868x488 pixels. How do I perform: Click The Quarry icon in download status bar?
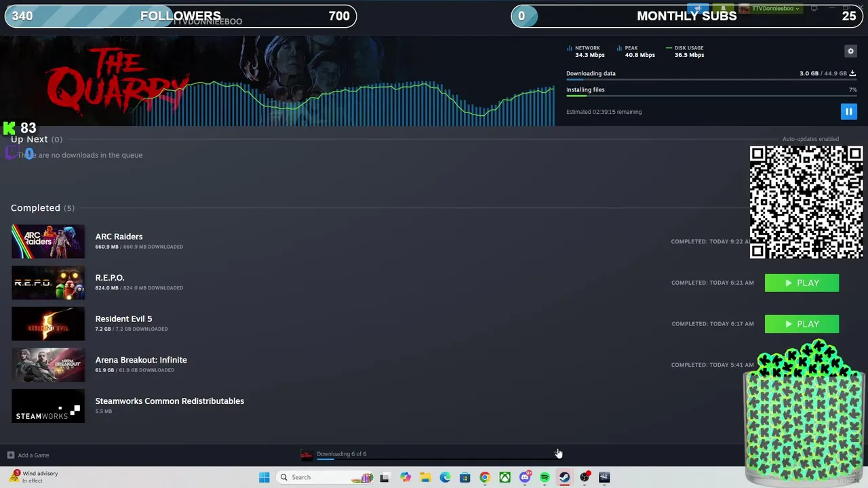pyautogui.click(x=307, y=455)
